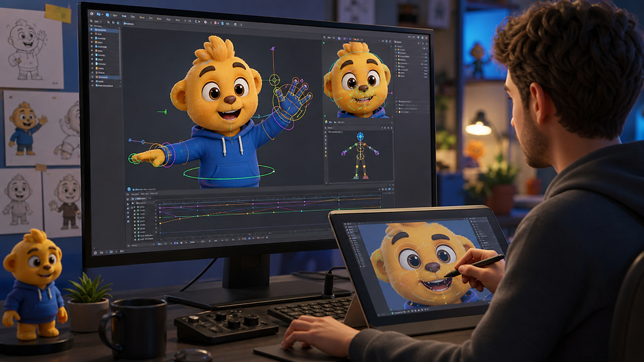The height and width of the screenshot is (362, 644).
Task: Click the face close-up viewport on the monitor
Action: 357,80
